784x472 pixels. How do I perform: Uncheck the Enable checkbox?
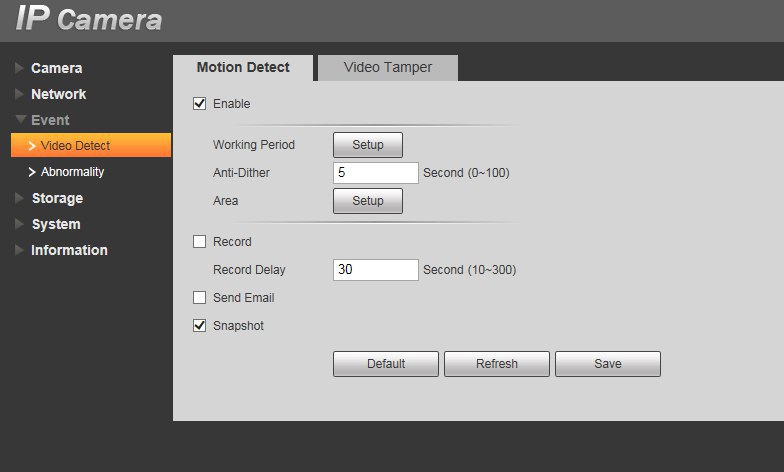[200, 104]
